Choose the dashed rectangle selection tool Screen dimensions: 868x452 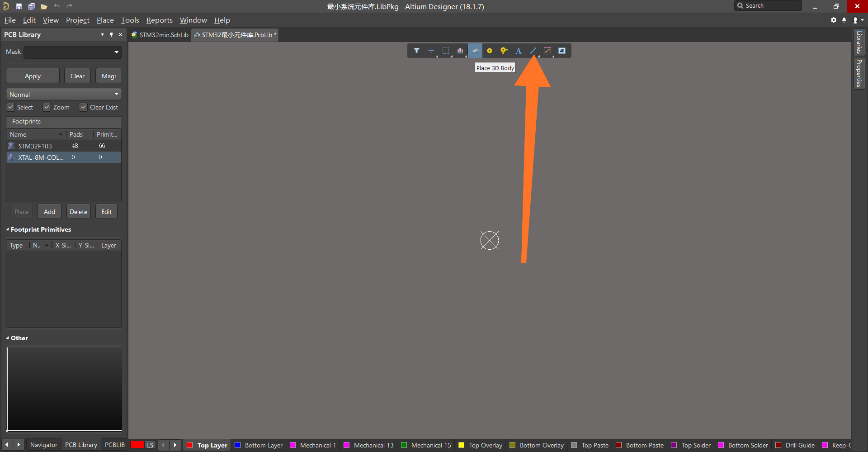point(445,51)
